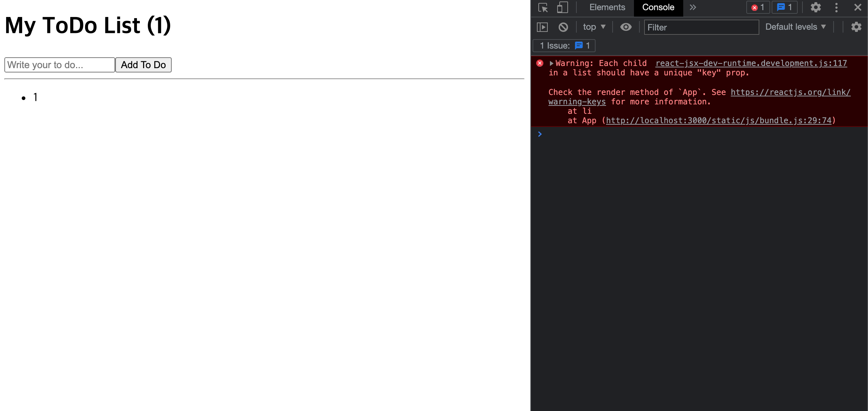
Task: Show more DevTools tabs chevron
Action: click(x=693, y=8)
